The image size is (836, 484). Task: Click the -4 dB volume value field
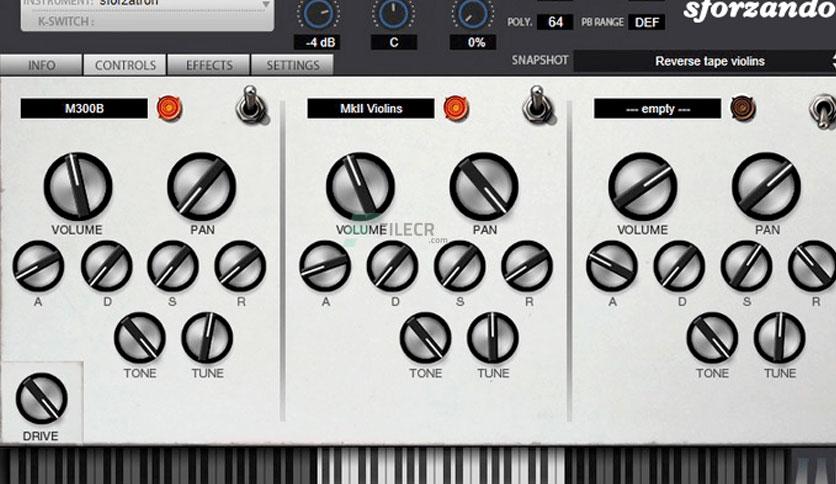(318, 43)
